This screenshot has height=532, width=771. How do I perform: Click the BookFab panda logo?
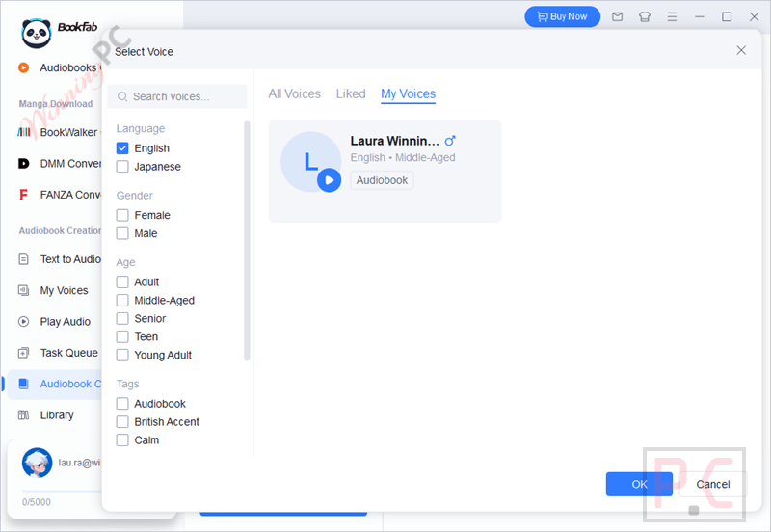(x=37, y=34)
